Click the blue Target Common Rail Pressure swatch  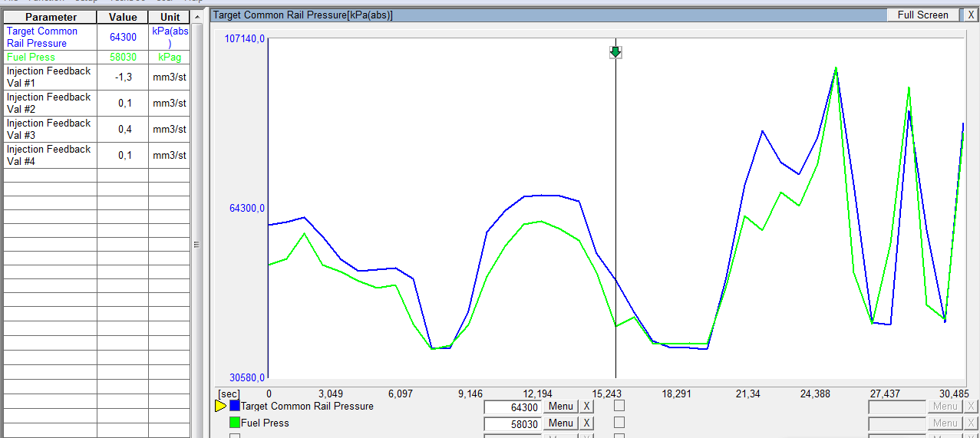coord(235,407)
